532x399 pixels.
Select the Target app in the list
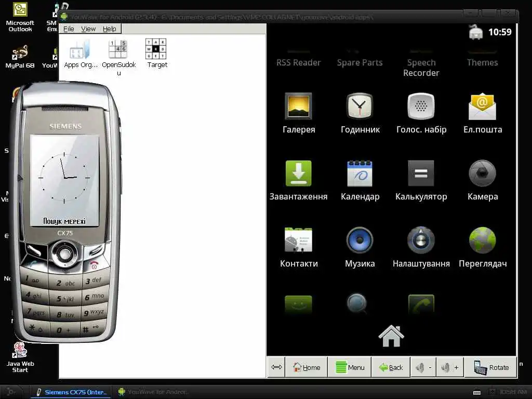click(156, 54)
